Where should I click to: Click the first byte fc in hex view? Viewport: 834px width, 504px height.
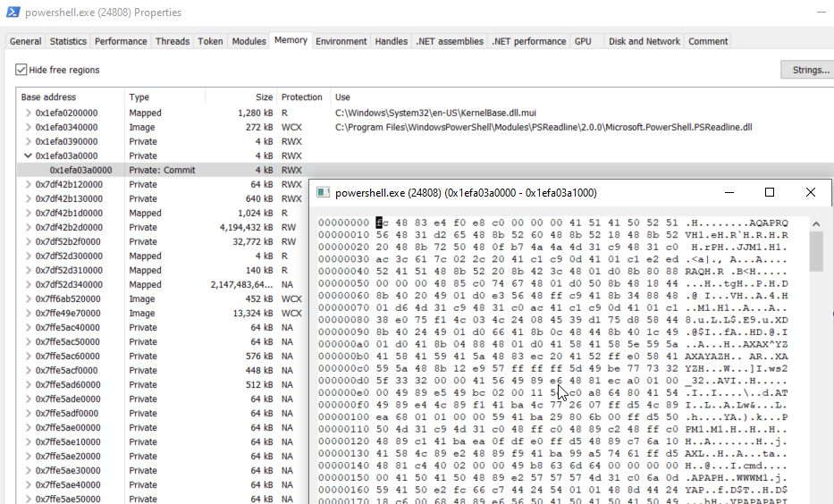[382, 223]
